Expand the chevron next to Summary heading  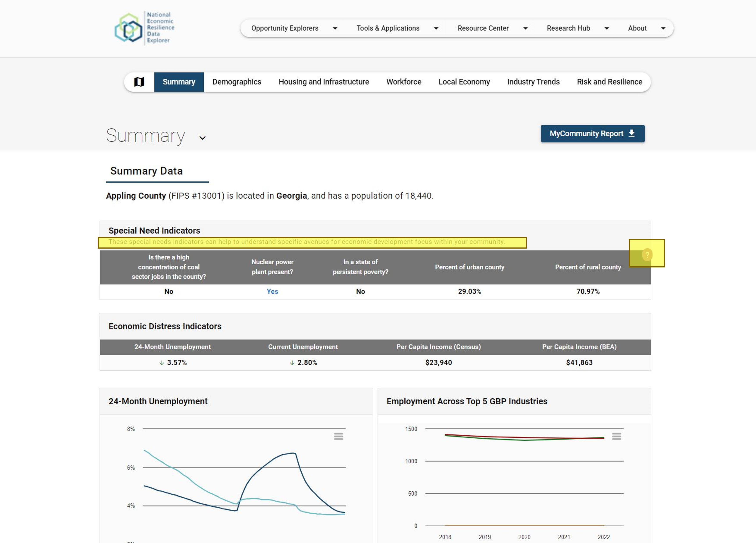pos(202,138)
